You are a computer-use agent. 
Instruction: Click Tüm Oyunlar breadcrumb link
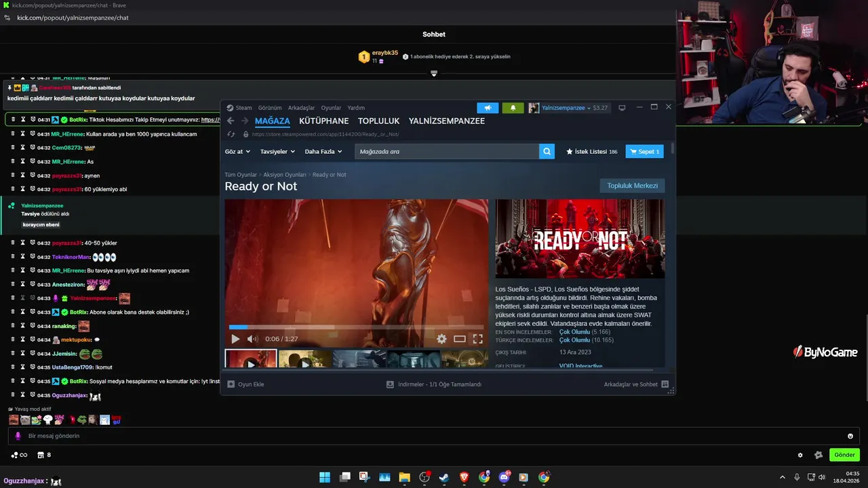pos(241,175)
